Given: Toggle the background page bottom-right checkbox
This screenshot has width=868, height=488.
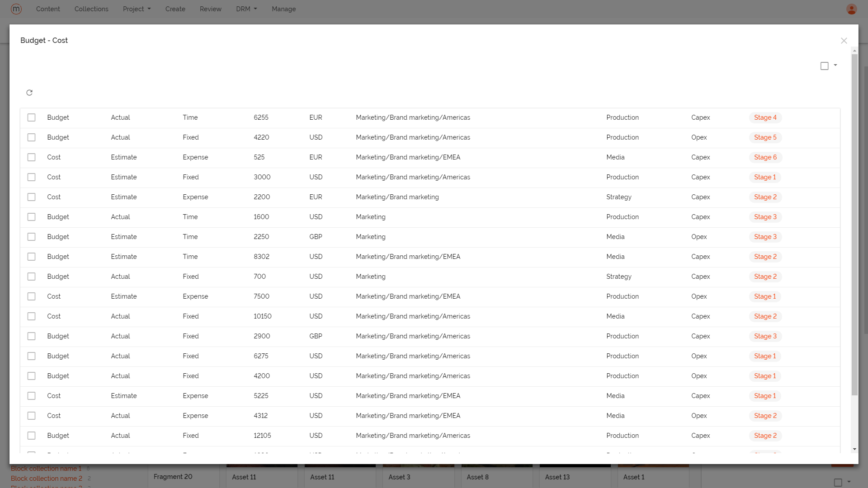Looking at the screenshot, I should pos(838,483).
